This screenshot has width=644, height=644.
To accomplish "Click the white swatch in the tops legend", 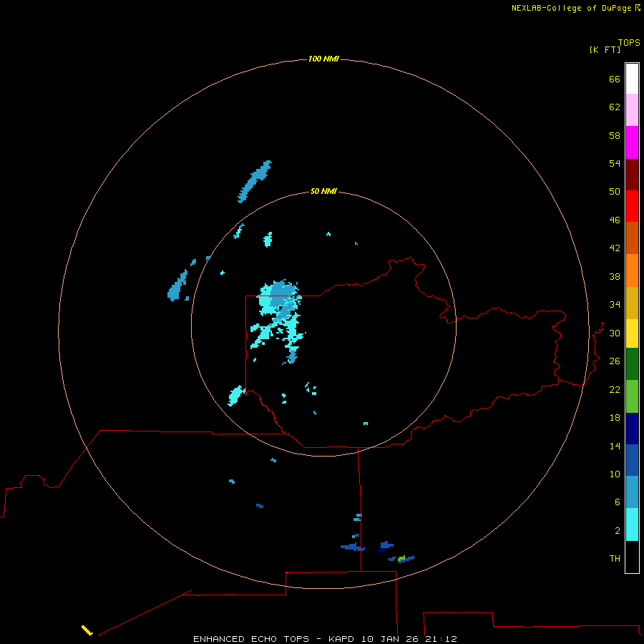I will 632,79.
